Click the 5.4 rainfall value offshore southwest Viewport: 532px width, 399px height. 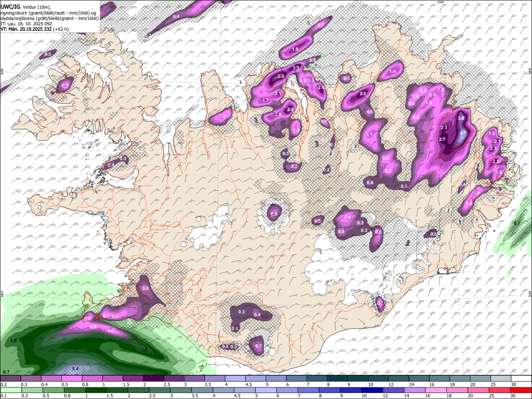tap(75, 369)
